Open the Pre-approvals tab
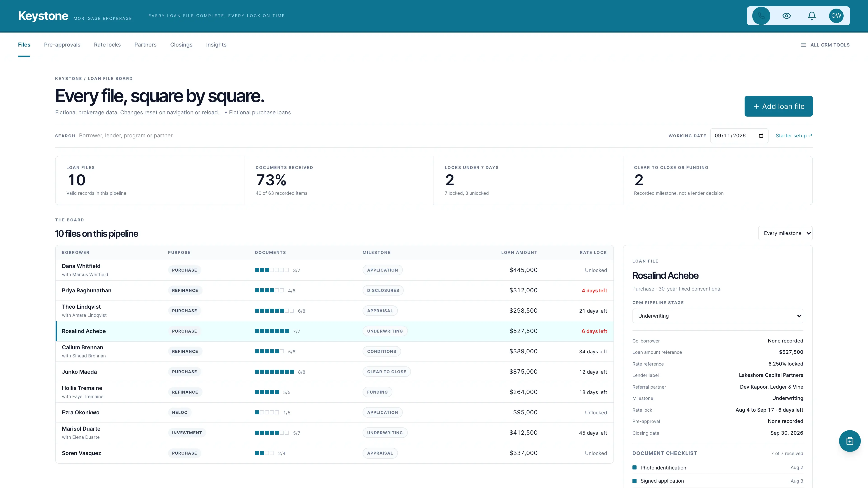The width and height of the screenshot is (868, 488). [62, 45]
